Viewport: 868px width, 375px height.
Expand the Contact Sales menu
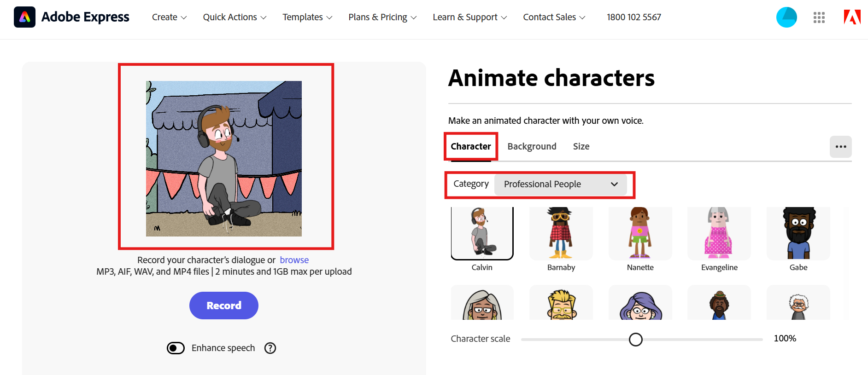[x=554, y=17]
